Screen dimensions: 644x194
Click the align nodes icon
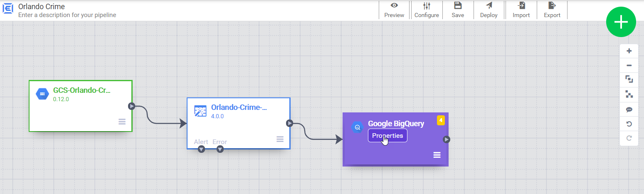[x=629, y=95]
